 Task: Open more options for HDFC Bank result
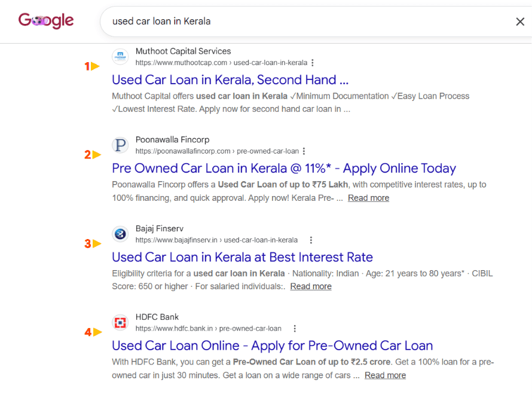point(295,329)
